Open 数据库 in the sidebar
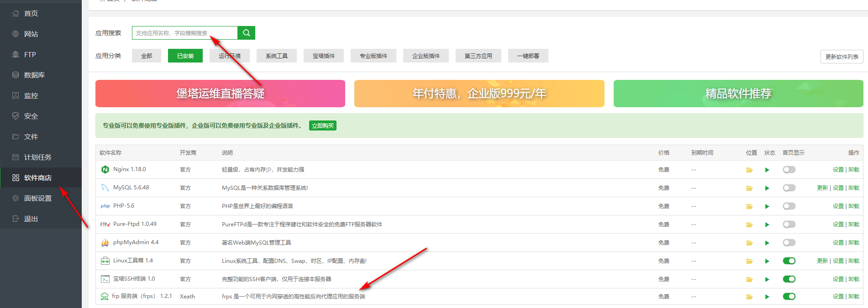Screen dimensions: 868x308 point(41,75)
